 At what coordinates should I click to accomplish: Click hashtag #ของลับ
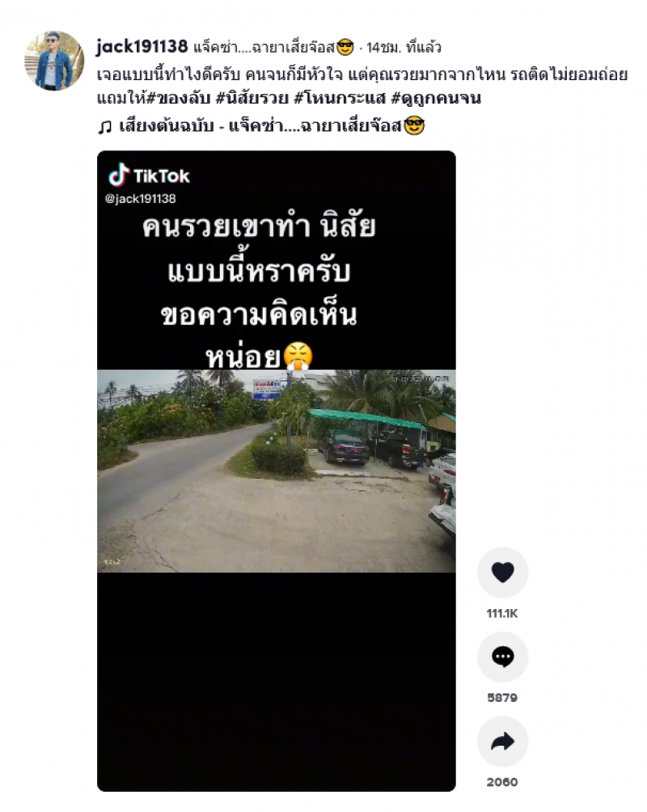[179, 99]
